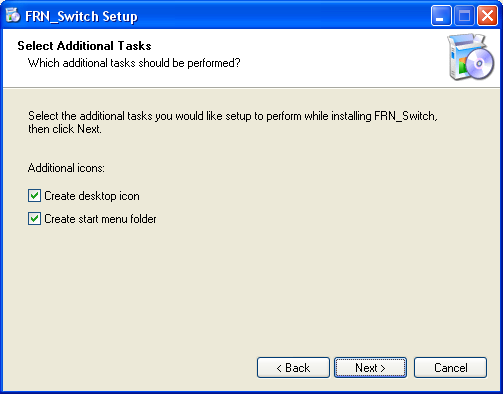Click "Which additional tasks should be performed?" subtitle

click(x=134, y=63)
